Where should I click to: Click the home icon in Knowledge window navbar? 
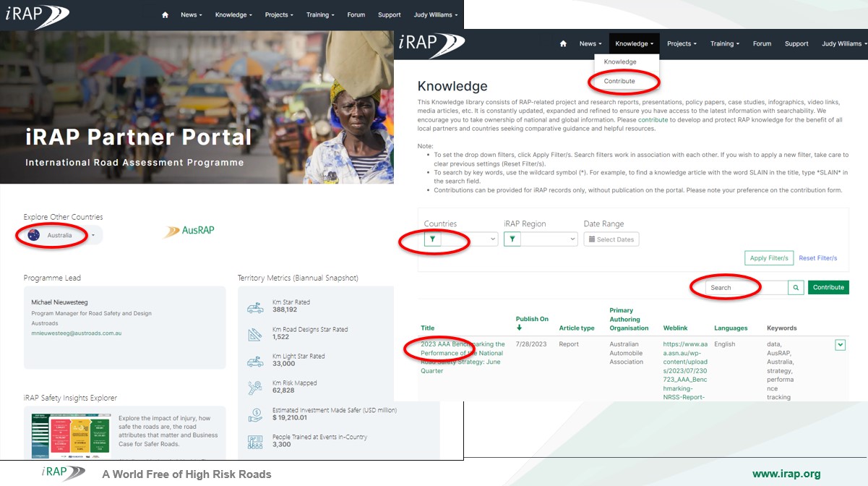coord(563,43)
